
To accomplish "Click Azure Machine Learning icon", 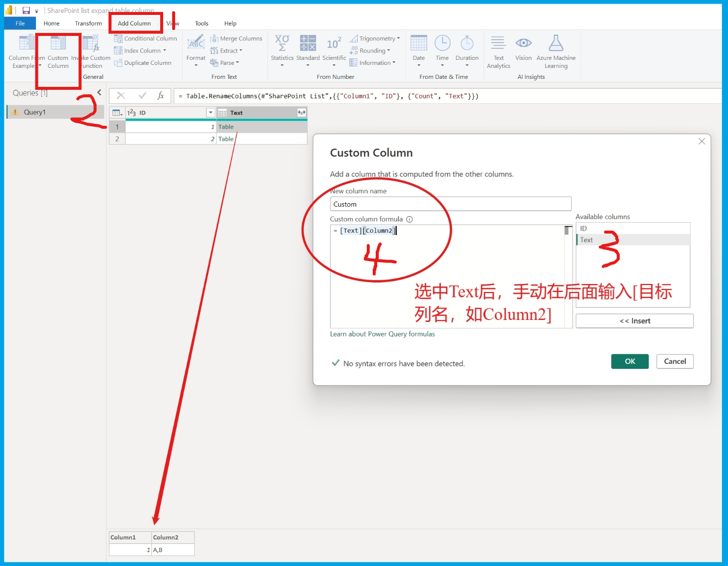I will [556, 44].
